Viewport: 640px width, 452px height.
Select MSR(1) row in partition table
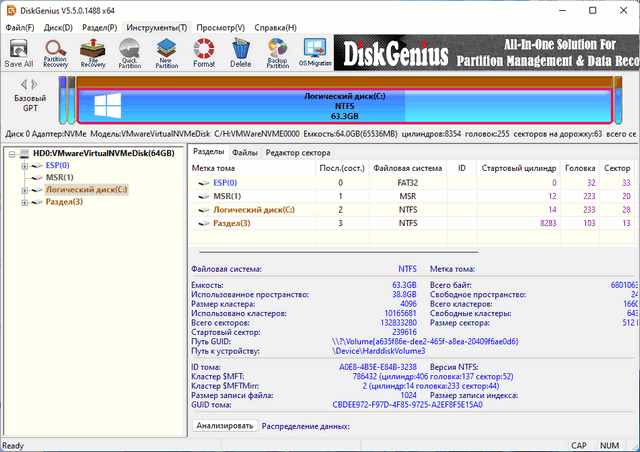pos(227,196)
